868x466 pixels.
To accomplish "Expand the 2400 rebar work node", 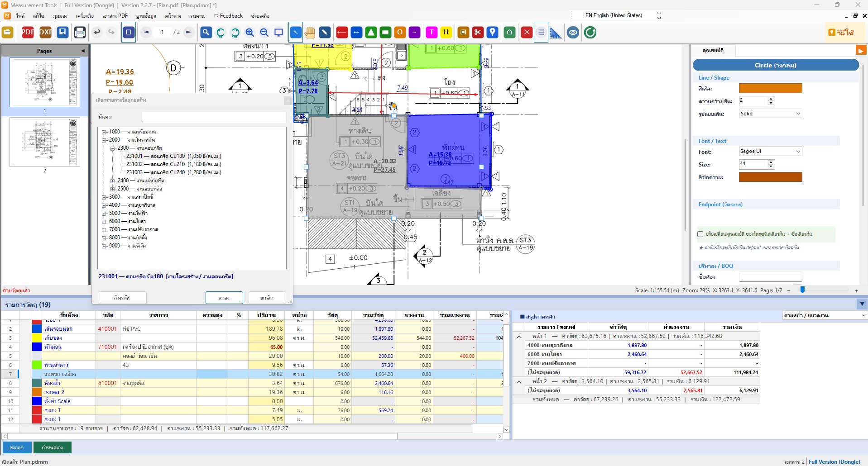I will 112,181.
